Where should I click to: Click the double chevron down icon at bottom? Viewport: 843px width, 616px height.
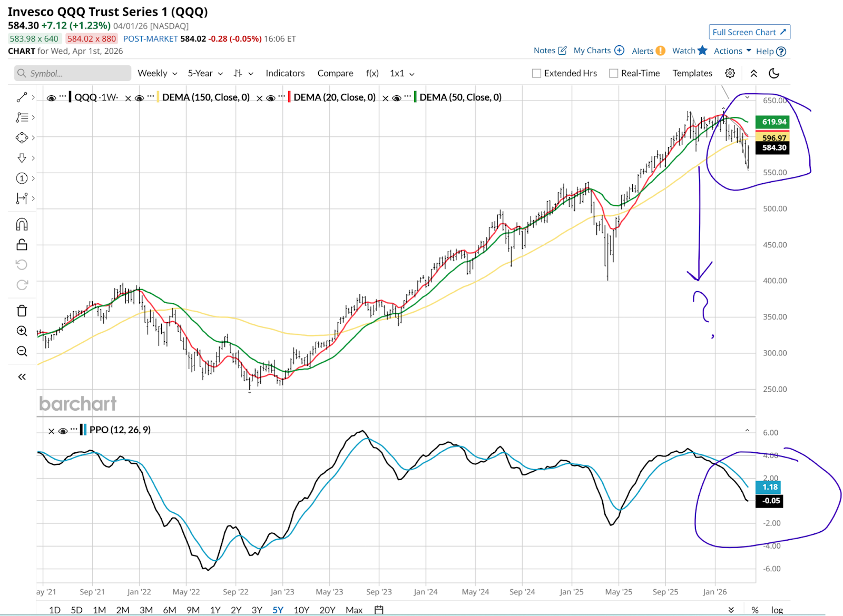[x=731, y=610]
